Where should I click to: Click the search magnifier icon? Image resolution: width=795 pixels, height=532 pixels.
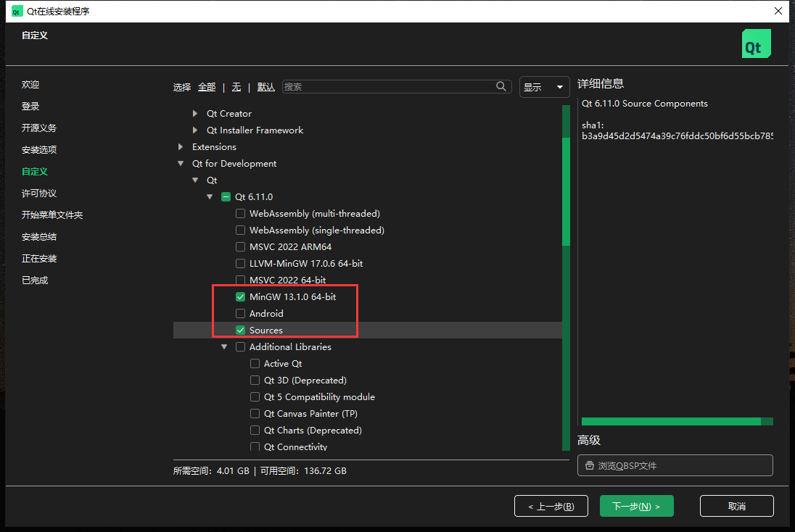pos(501,87)
